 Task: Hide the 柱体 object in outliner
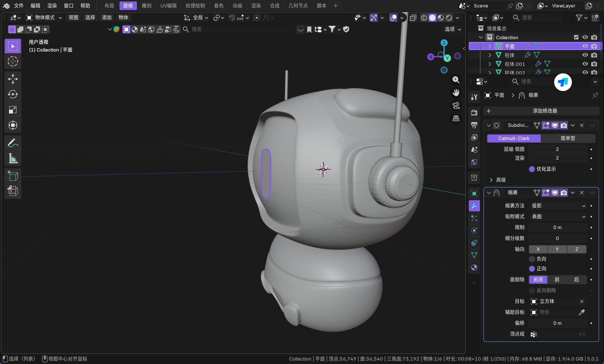click(585, 55)
